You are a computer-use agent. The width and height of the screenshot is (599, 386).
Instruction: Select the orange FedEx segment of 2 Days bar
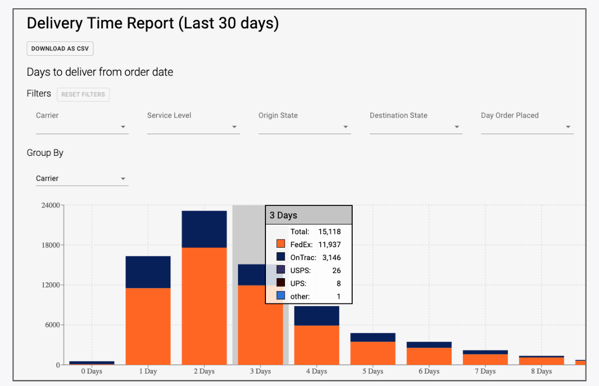(x=204, y=306)
